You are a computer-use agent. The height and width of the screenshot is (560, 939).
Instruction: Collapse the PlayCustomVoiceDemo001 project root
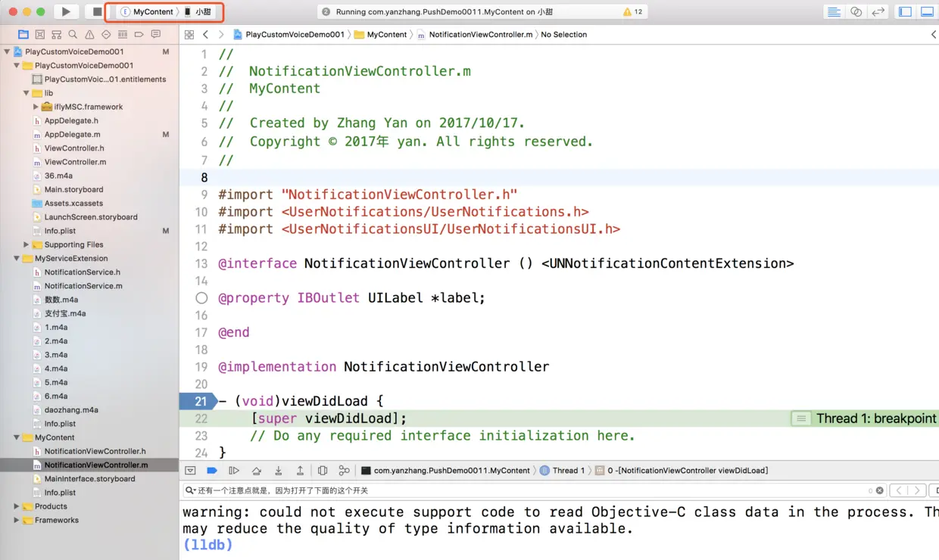[7, 52]
